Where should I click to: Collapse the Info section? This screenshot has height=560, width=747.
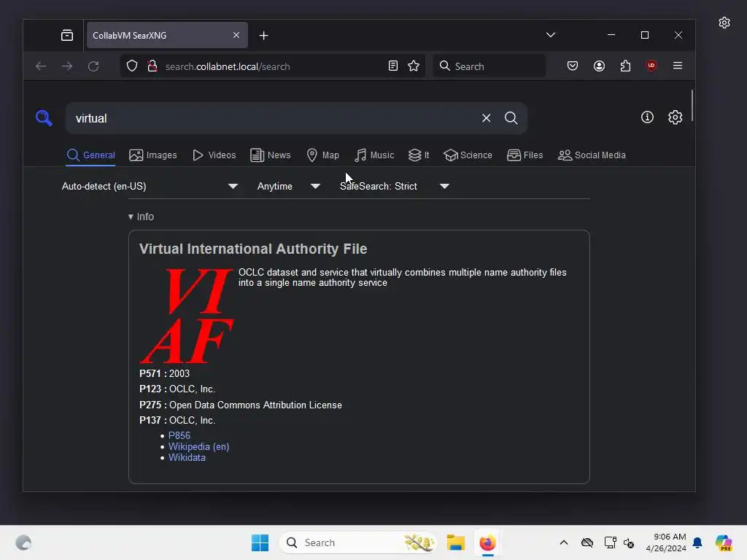[141, 217]
